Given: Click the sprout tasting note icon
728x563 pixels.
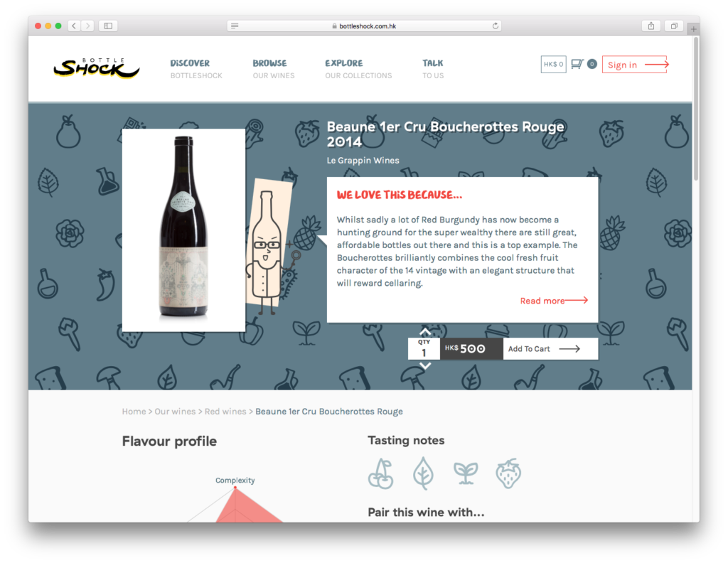Looking at the screenshot, I should coord(466,473).
